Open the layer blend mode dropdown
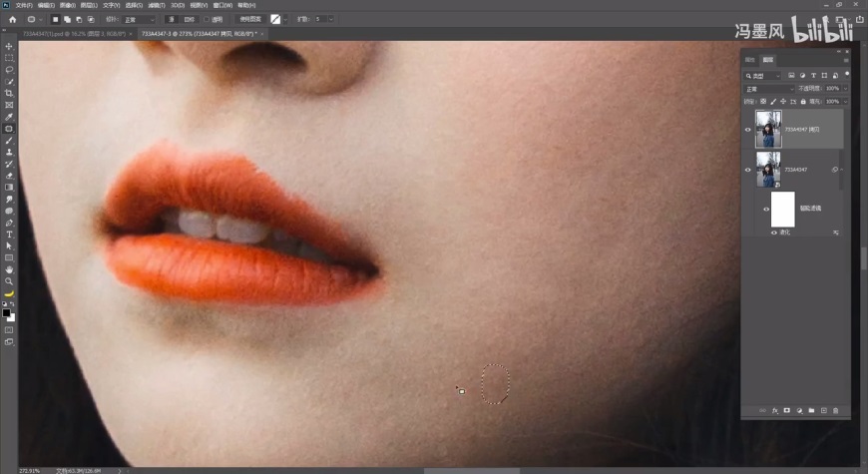 coord(769,89)
